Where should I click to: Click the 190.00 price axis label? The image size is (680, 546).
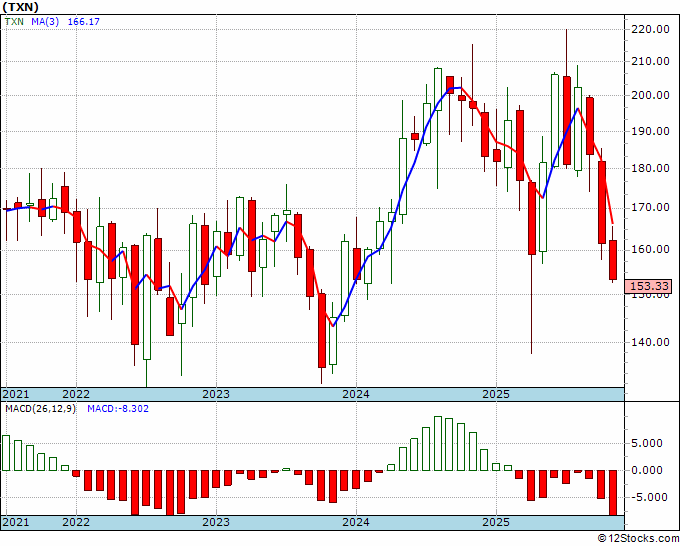(x=649, y=131)
